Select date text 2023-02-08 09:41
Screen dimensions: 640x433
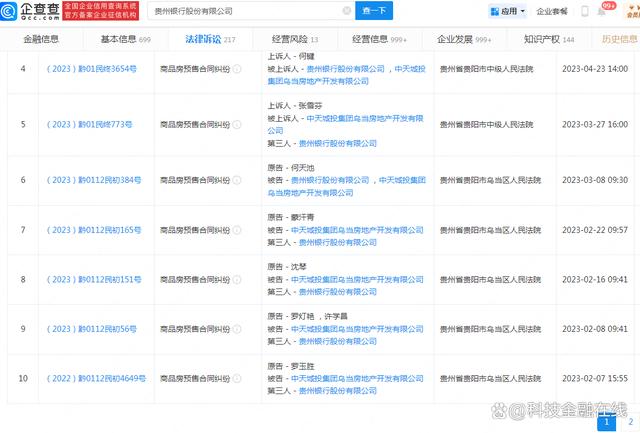pyautogui.click(x=595, y=329)
